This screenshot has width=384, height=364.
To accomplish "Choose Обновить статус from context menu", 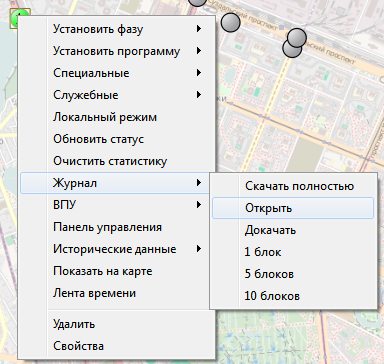I will 117,139.
